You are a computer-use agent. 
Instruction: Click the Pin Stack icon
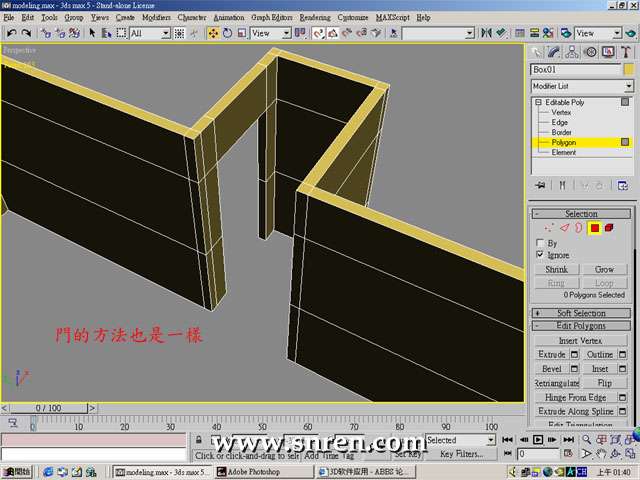click(540, 185)
